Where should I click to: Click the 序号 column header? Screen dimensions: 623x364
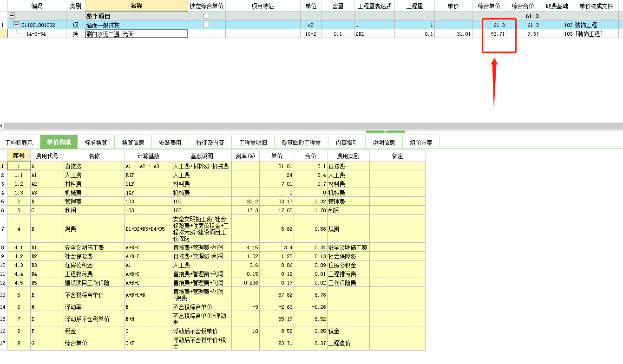click(x=19, y=156)
